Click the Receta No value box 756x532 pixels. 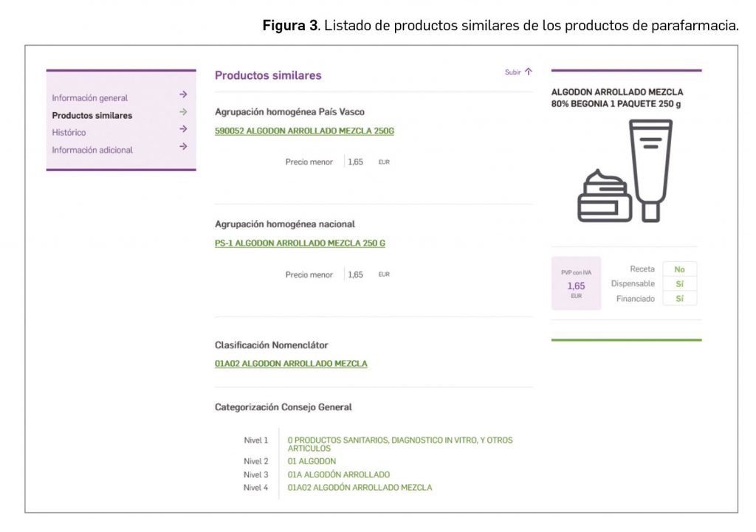click(679, 270)
